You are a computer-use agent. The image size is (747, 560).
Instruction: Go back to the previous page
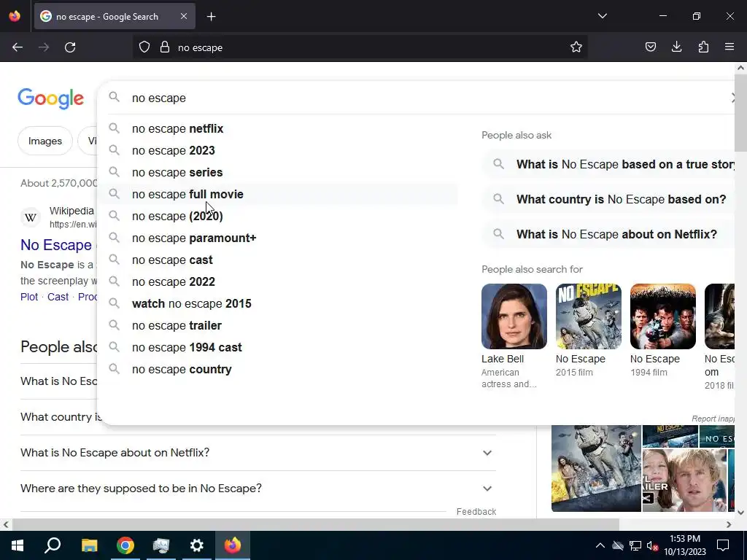pyautogui.click(x=18, y=47)
